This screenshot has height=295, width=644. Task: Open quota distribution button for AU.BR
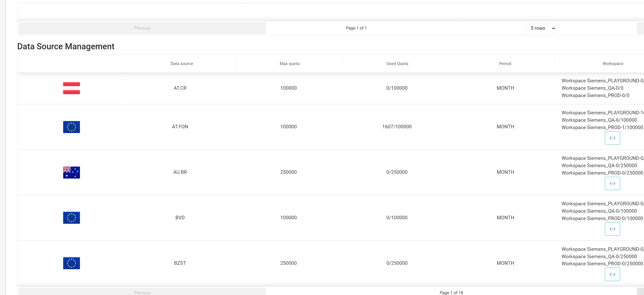click(x=612, y=183)
